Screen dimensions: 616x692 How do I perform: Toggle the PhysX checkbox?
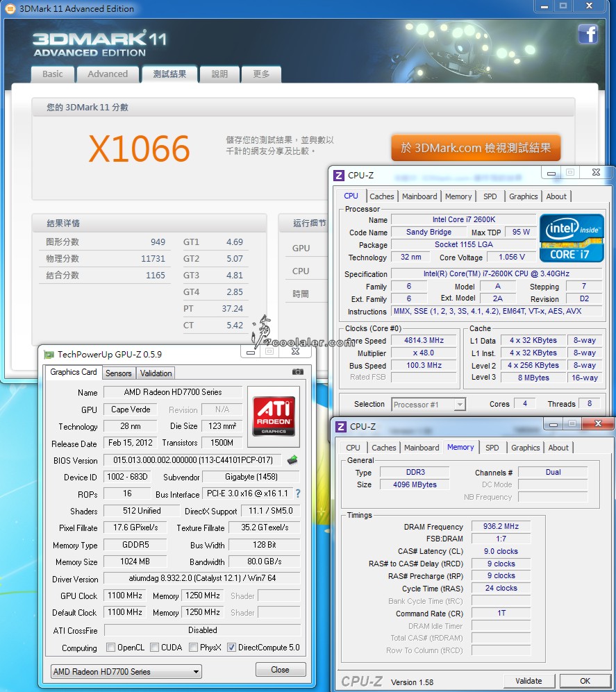pyautogui.click(x=193, y=648)
